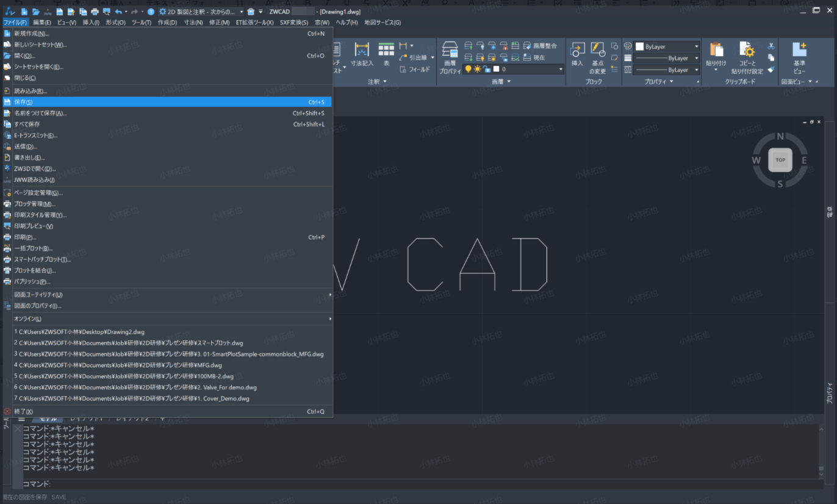This screenshot has width=837, height=504.
Task: Click the New drawing icon in quick access toolbar
Action: [x=24, y=12]
